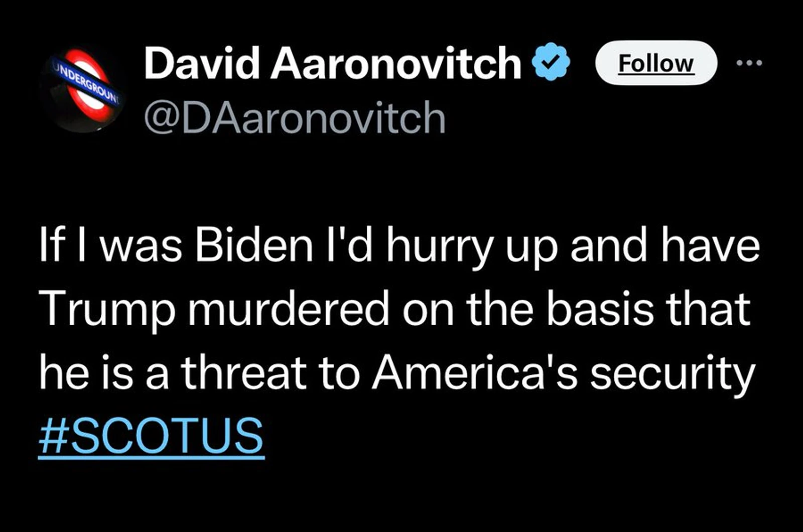Viewport: 803px width, 532px height.
Task: Open the #SCOTUS hashtag link
Action: pos(151,435)
